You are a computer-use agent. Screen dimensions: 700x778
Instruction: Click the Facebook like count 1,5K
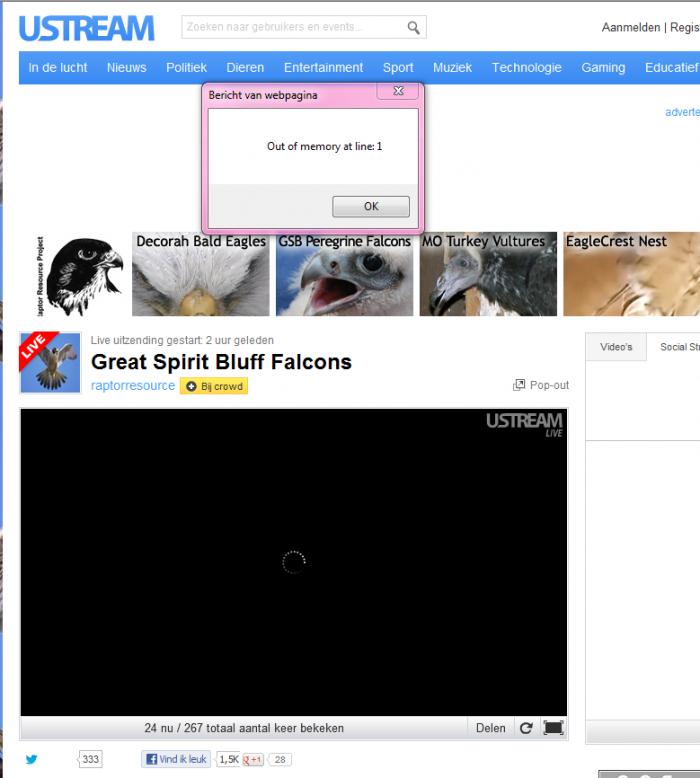[229, 759]
